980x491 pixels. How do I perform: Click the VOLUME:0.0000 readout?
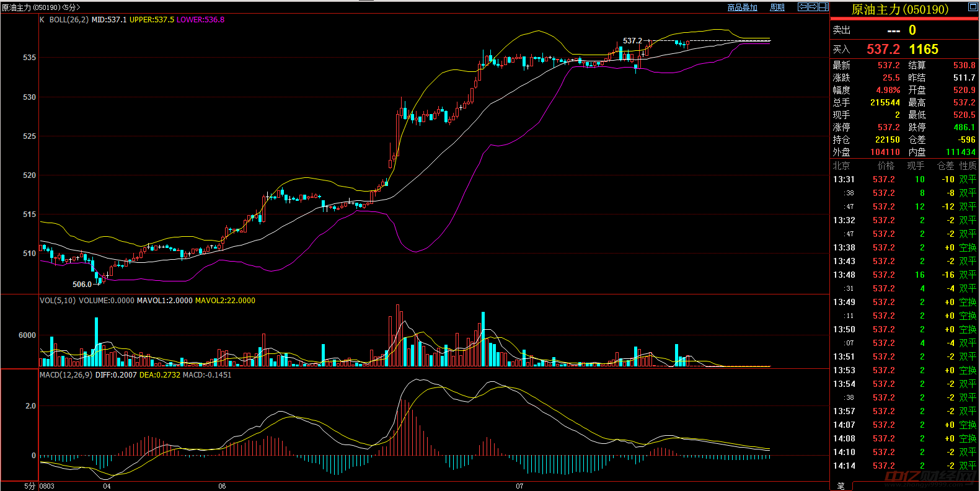(x=106, y=301)
